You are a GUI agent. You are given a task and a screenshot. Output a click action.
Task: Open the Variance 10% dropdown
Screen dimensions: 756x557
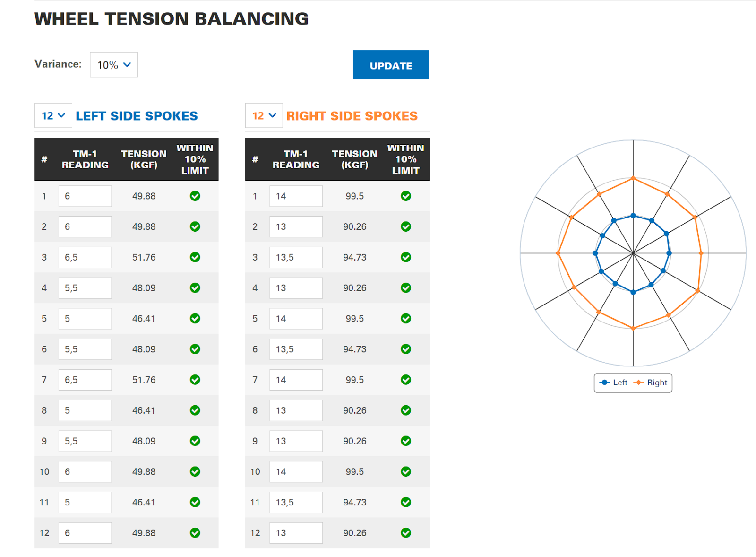pos(114,65)
